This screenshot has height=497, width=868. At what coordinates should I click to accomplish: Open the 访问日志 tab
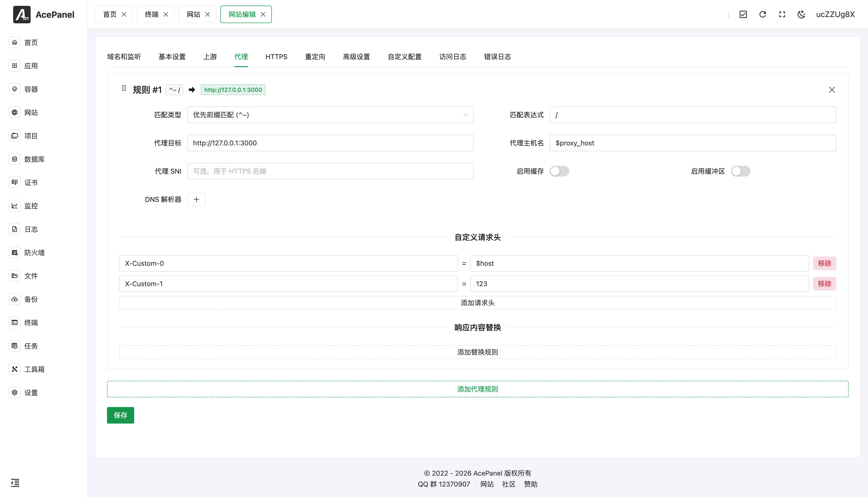coord(453,57)
